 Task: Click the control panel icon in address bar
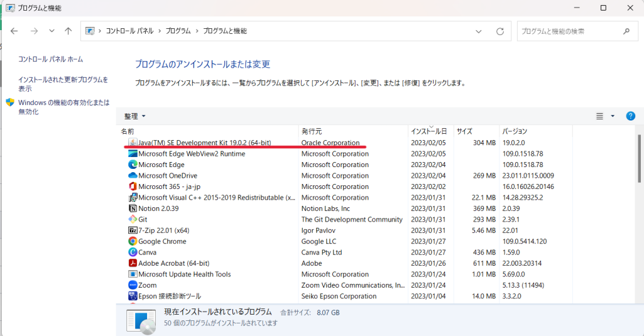pyautogui.click(x=90, y=31)
